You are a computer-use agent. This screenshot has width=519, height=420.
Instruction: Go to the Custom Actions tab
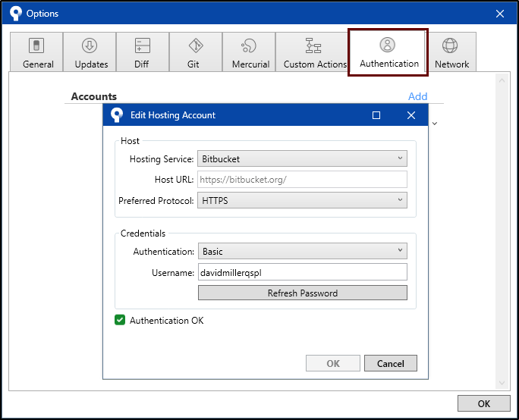click(314, 52)
